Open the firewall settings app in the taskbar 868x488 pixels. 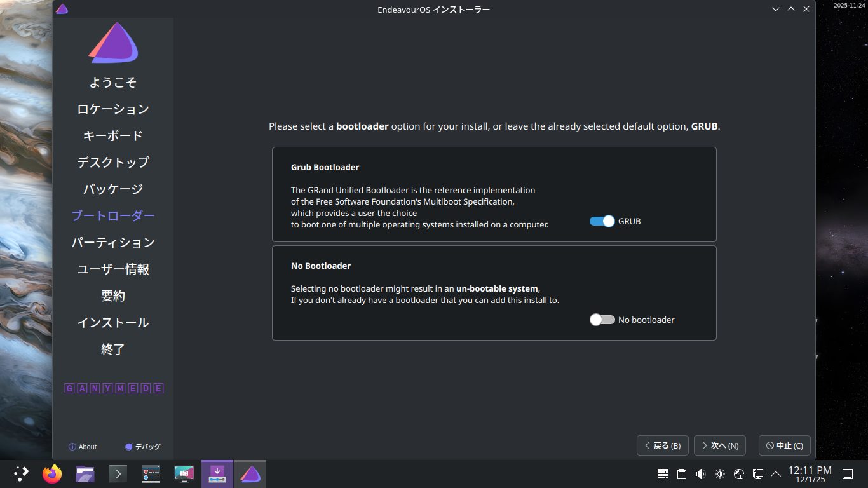coord(151,474)
